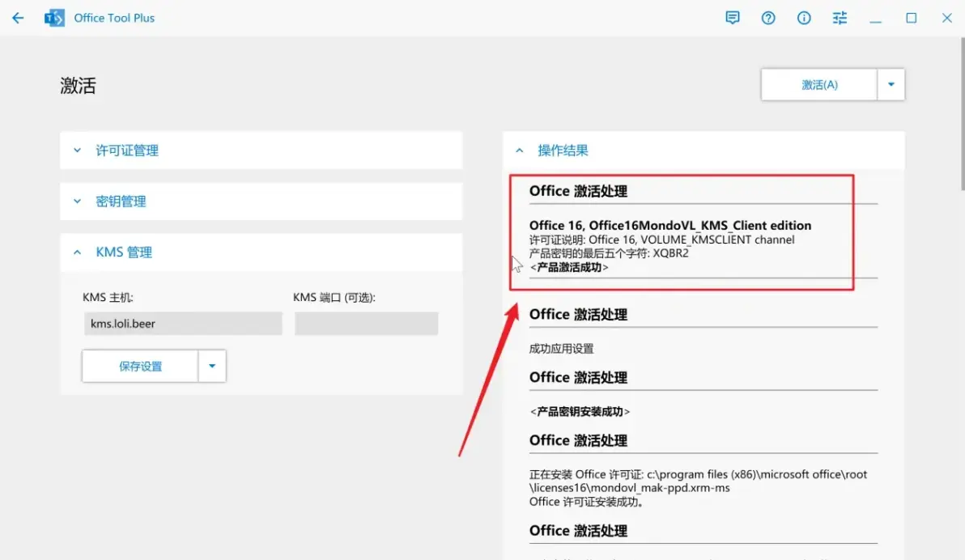The width and height of the screenshot is (965, 560).
Task: Click the Office Tool Plus logo icon
Action: [x=54, y=18]
